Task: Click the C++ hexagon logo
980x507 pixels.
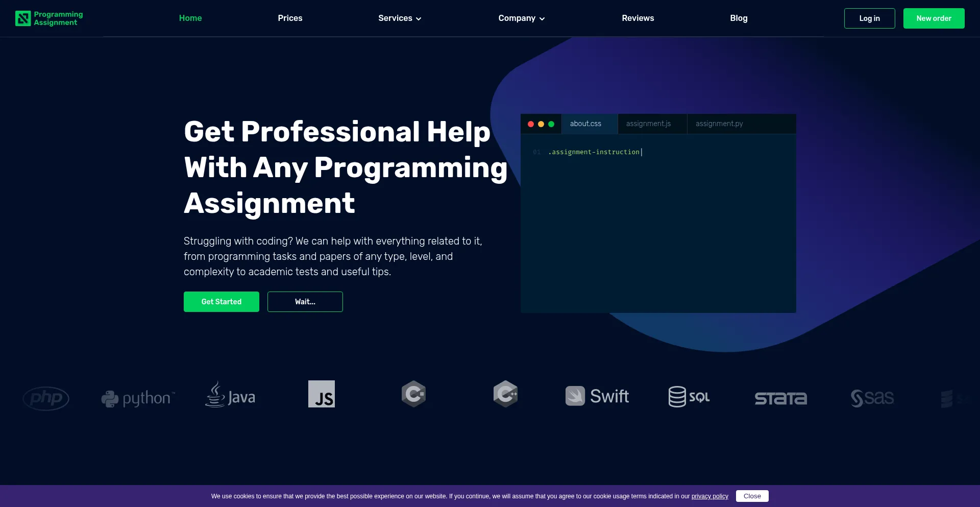Action: 505,394
